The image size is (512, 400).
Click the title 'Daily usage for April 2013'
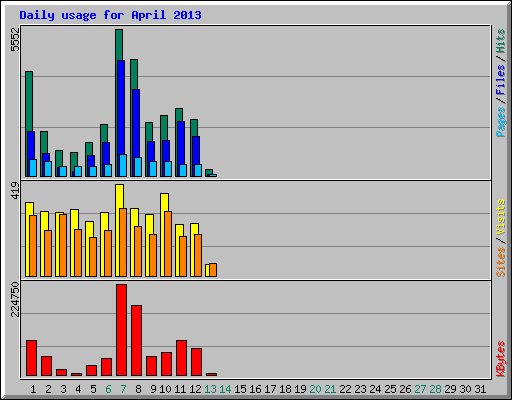pos(110,15)
